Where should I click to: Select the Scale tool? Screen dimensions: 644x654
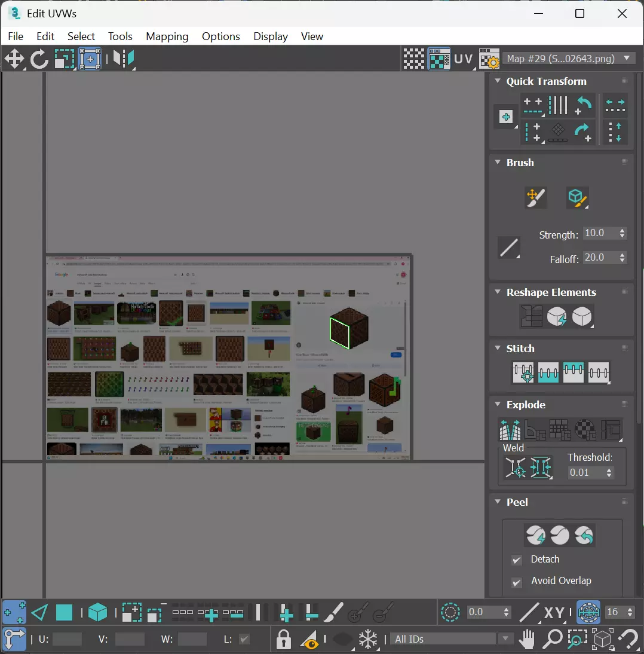click(65, 59)
